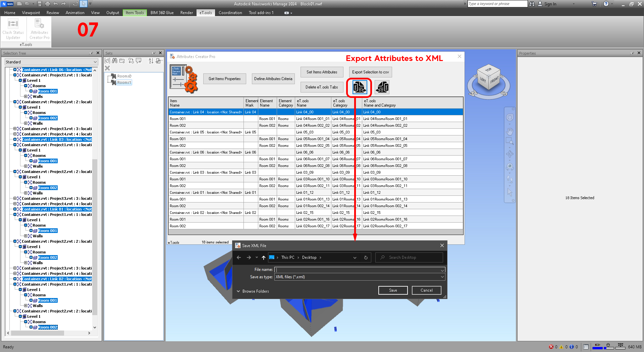644x352 pixels.
Task: Open the Home ribbon tab
Action: pos(10,13)
